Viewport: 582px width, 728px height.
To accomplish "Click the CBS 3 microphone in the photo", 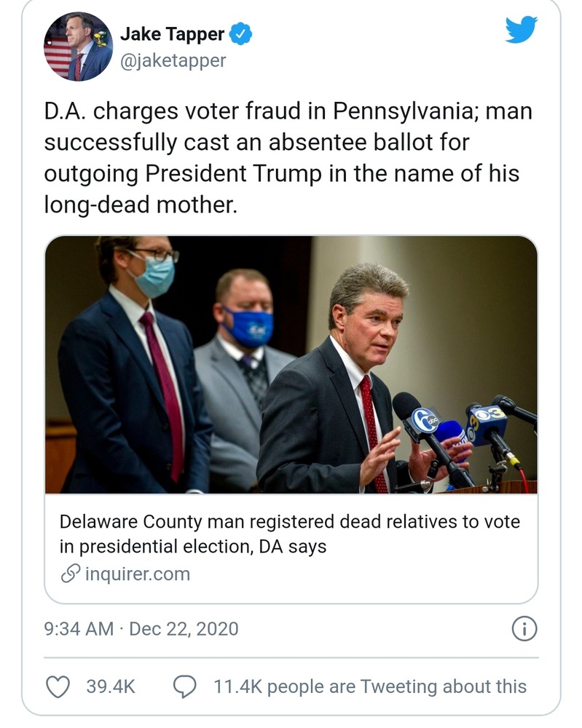I will [x=487, y=423].
